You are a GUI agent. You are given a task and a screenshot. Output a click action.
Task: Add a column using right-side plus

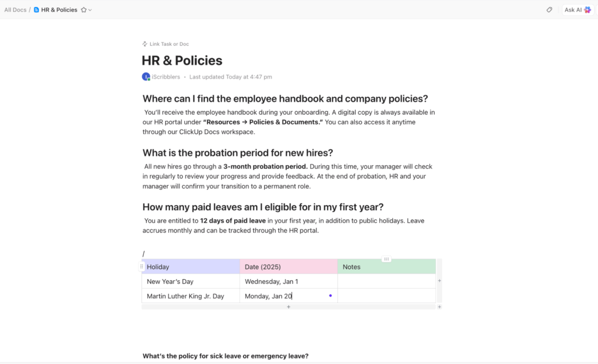(x=440, y=281)
